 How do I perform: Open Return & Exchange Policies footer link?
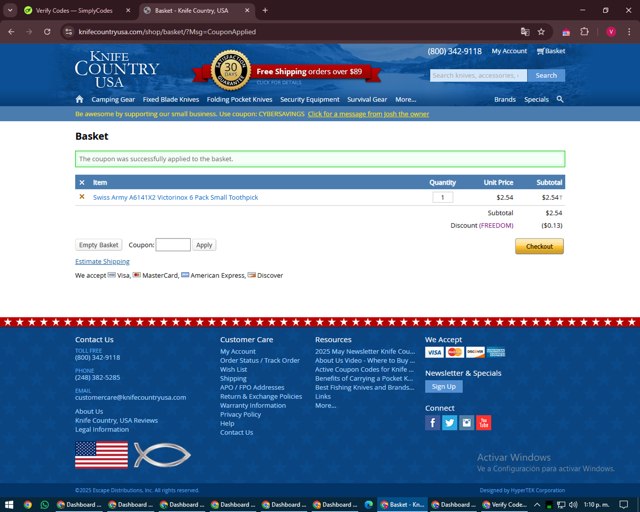(x=261, y=396)
